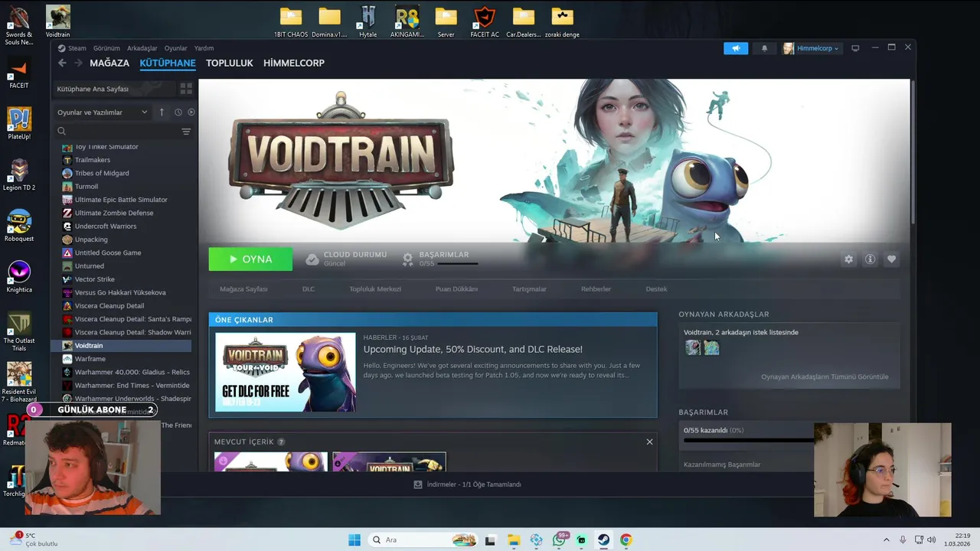Image resolution: width=980 pixels, height=551 pixels.
Task: Open WhatsApp in the taskbar
Action: pos(559,540)
